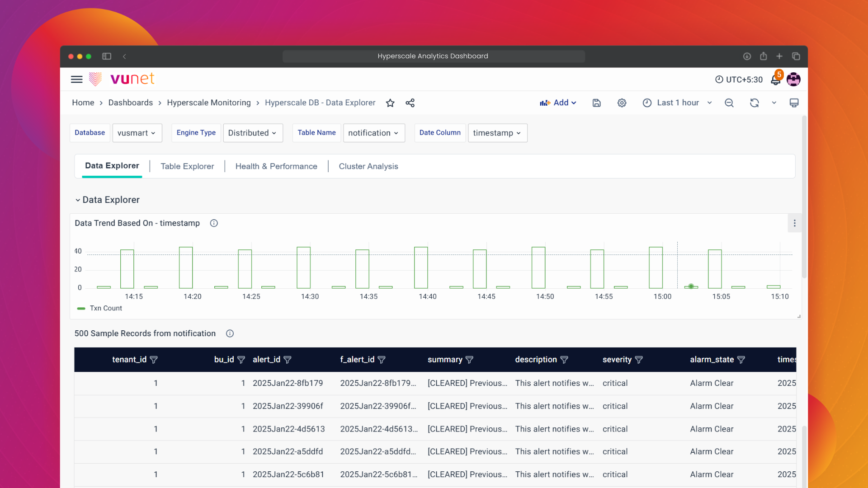Zoom out the time range
This screenshot has width=868, height=488.
coord(729,103)
